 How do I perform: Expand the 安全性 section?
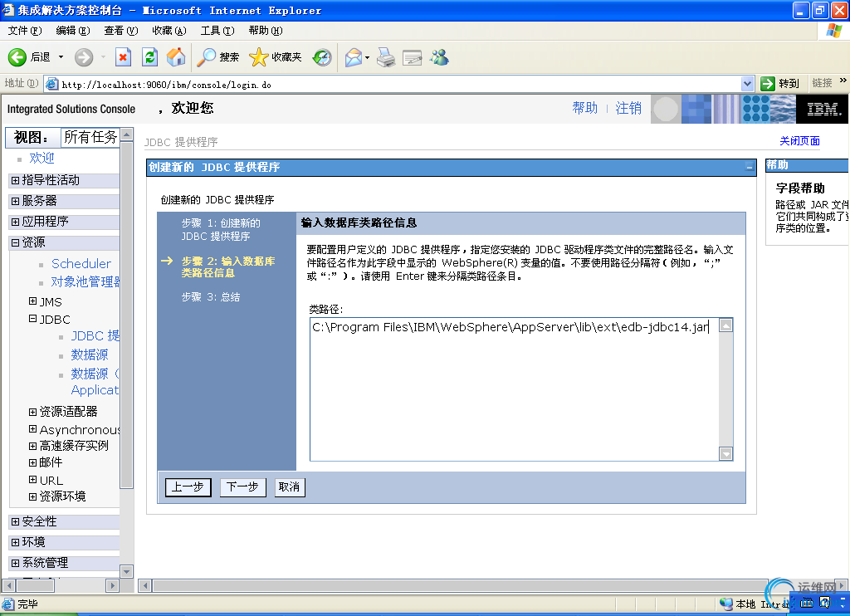click(15, 521)
